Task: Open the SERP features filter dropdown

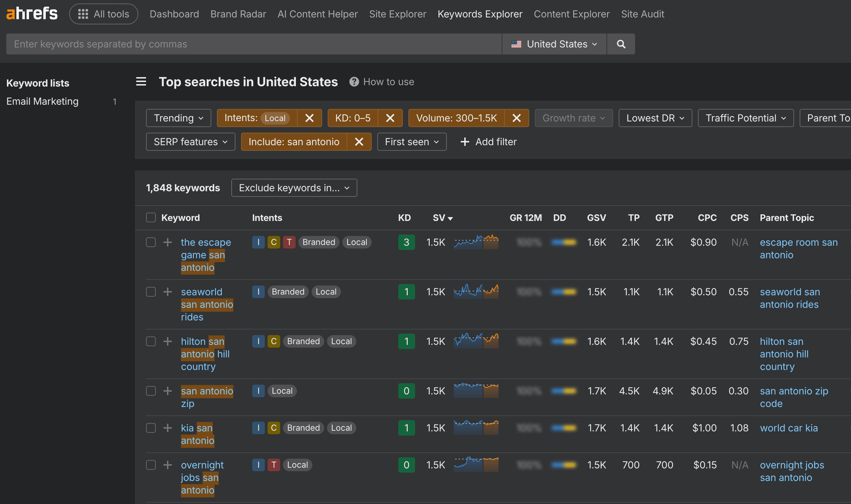Action: coord(190,142)
